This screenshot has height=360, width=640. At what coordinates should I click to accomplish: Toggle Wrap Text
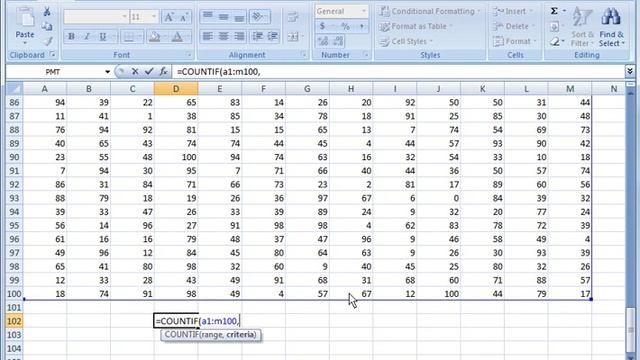[x=293, y=17]
